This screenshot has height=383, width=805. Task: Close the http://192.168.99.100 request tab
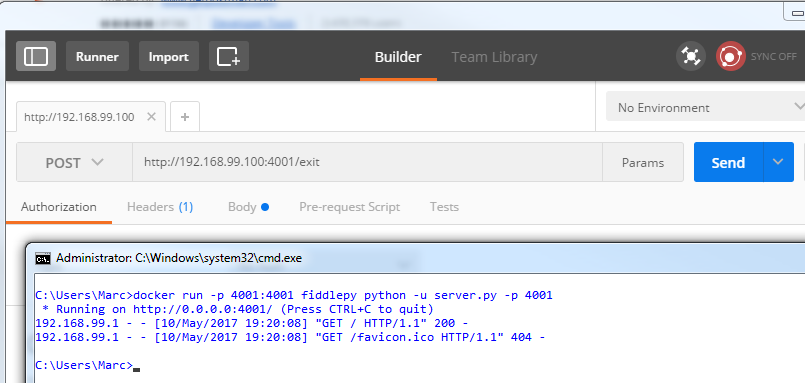click(151, 117)
